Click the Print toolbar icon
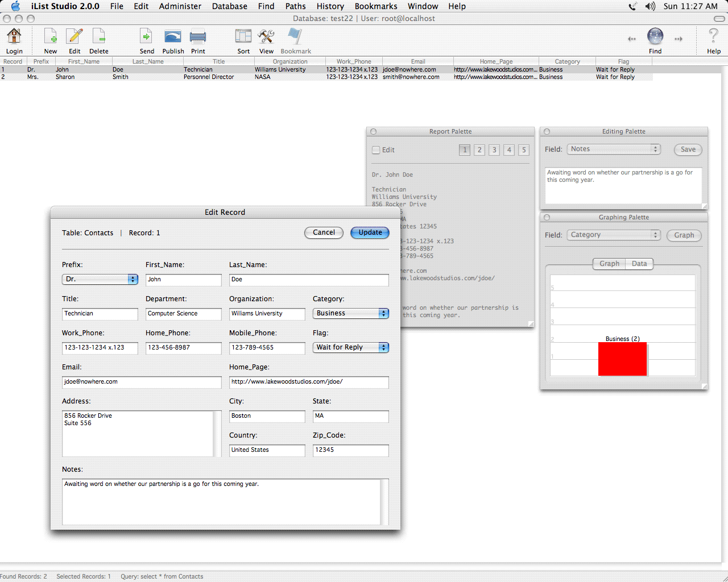This screenshot has width=728, height=582. tap(198, 36)
